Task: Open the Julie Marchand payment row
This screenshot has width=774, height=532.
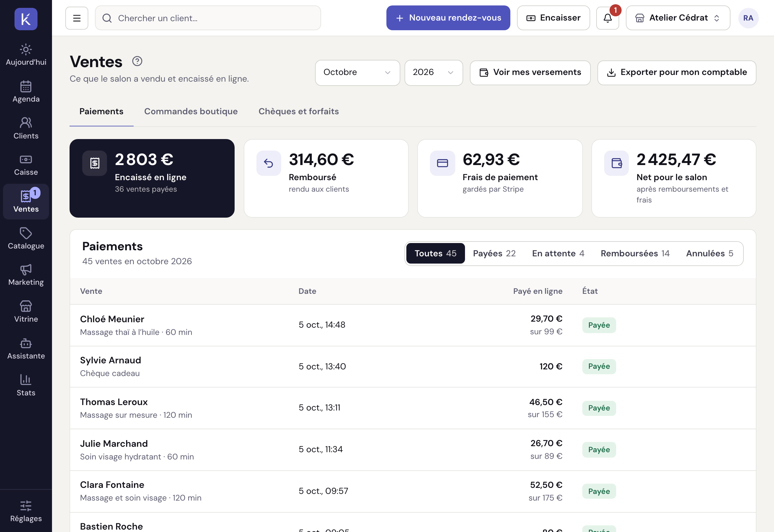Action: pos(413,450)
